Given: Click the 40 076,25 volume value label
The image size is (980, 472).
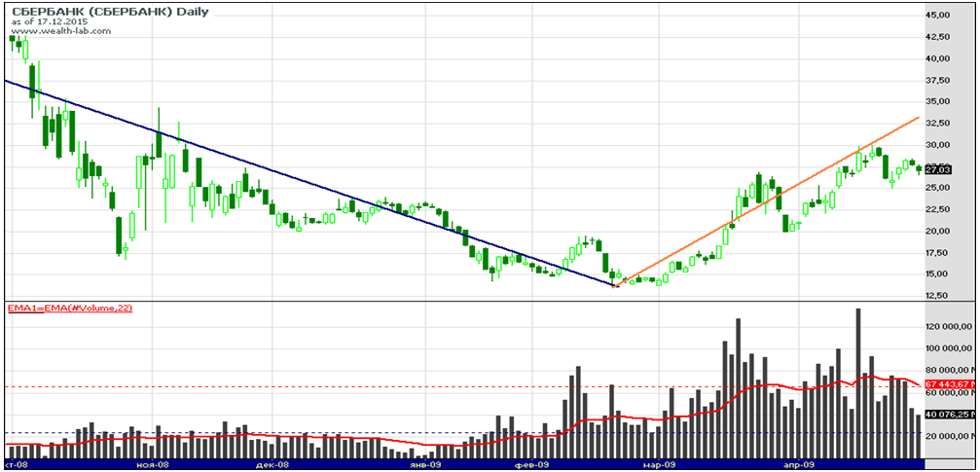Looking at the screenshot, I should click(x=949, y=414).
